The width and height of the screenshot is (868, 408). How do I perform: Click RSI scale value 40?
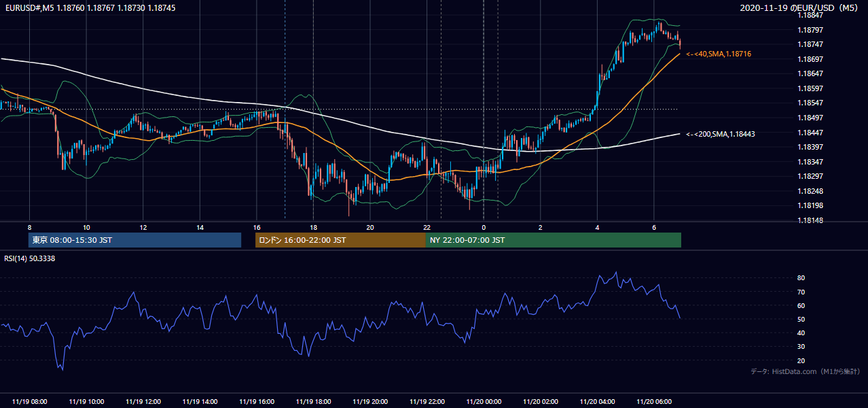(x=801, y=333)
